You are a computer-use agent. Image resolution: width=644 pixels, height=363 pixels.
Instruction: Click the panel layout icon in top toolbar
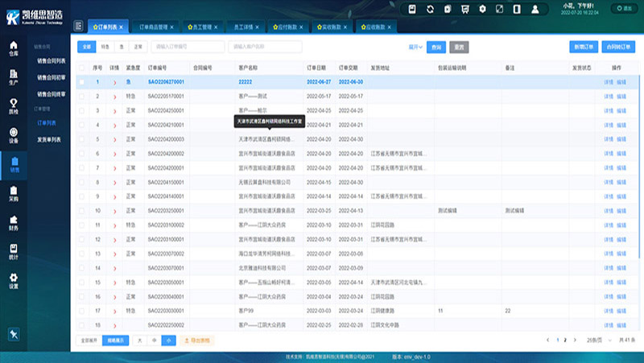517,9
